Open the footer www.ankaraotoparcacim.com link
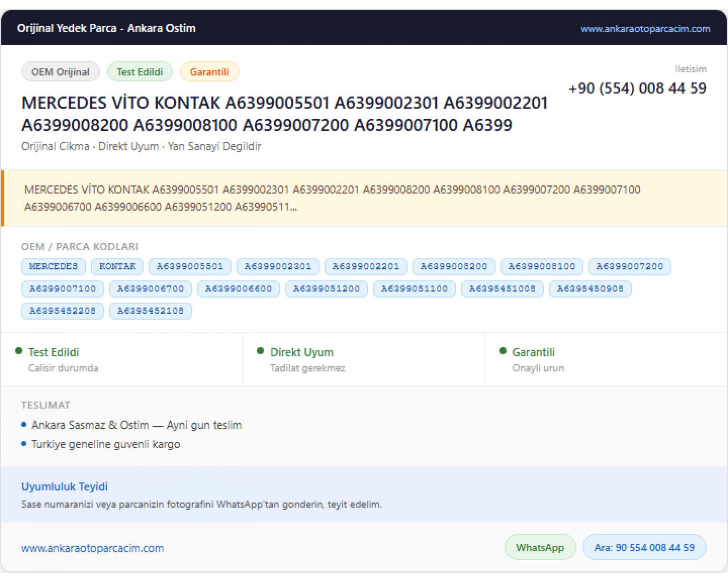The width and height of the screenshot is (728, 582). click(x=93, y=548)
